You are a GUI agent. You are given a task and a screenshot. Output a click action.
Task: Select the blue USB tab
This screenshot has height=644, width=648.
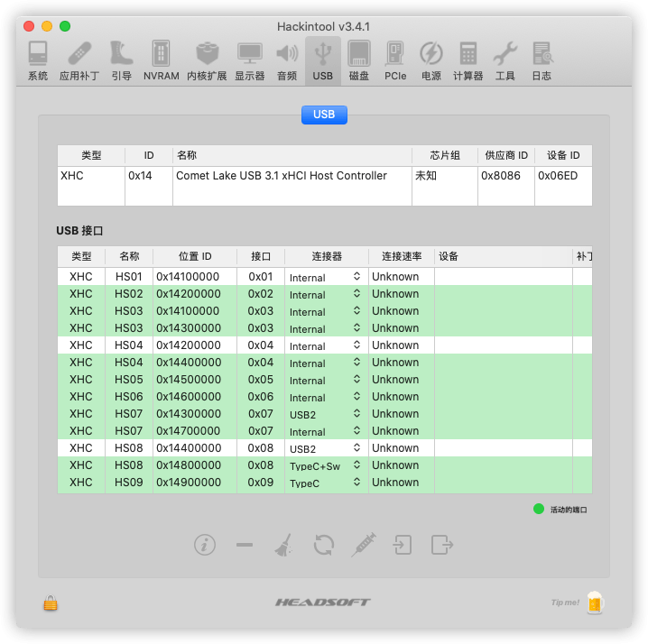(324, 115)
